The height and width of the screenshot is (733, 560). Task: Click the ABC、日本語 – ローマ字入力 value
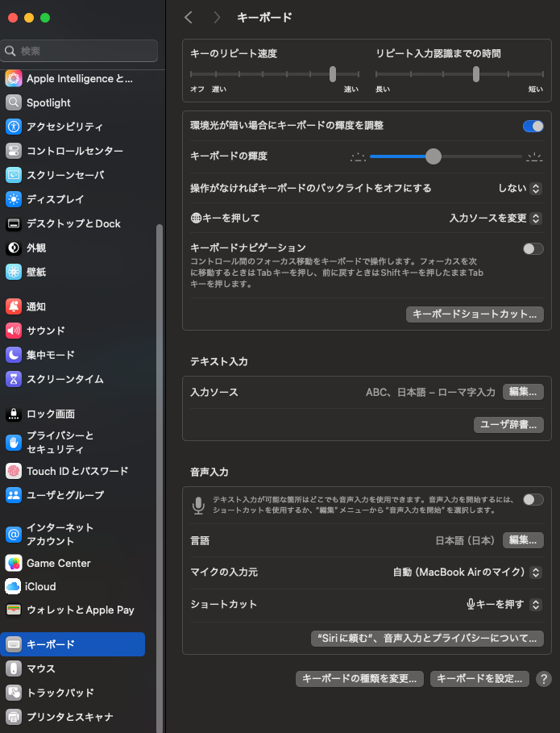tap(430, 392)
